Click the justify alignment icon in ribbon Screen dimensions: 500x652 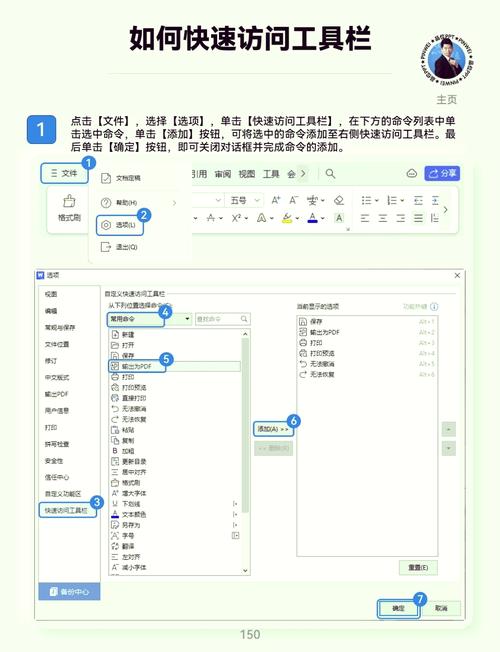point(418,218)
